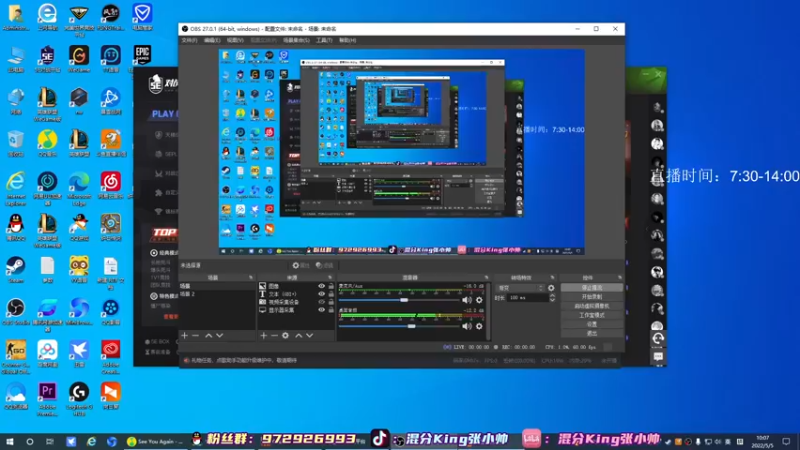Open settings gear for 桌面音频 mixer channel

click(x=479, y=326)
